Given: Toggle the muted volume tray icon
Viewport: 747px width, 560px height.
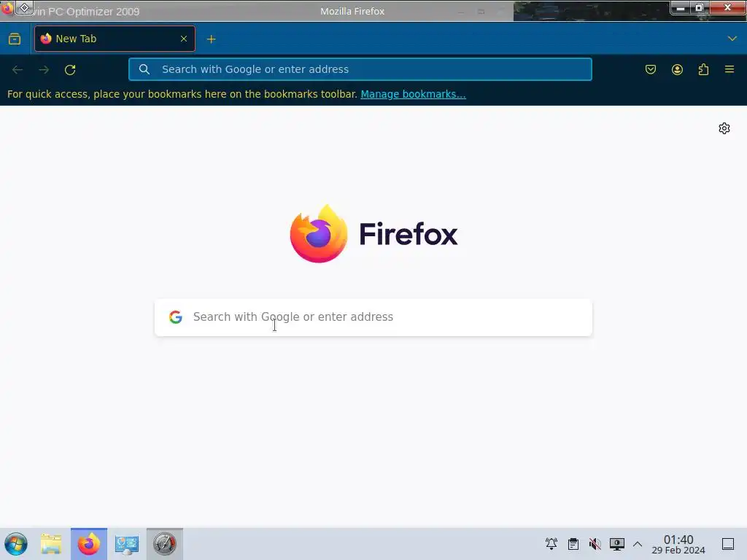Looking at the screenshot, I should click(x=595, y=544).
